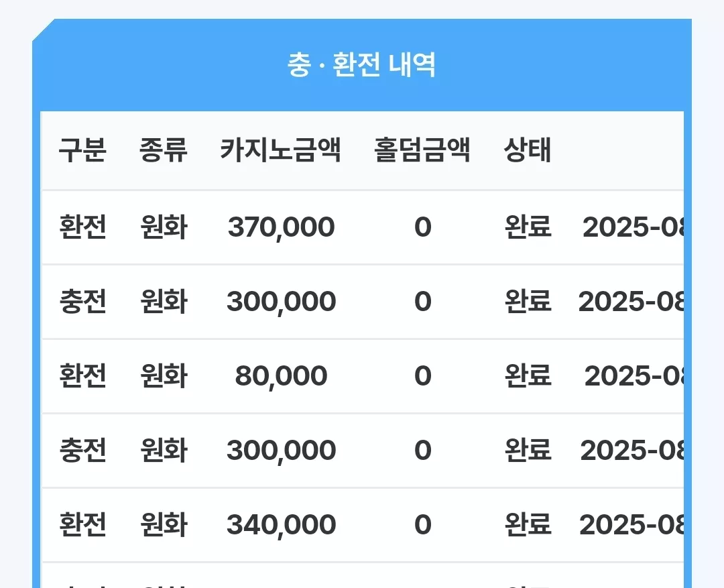Image resolution: width=724 pixels, height=588 pixels.
Task: Select the 340,000 casino amount cell
Action: [x=281, y=525]
